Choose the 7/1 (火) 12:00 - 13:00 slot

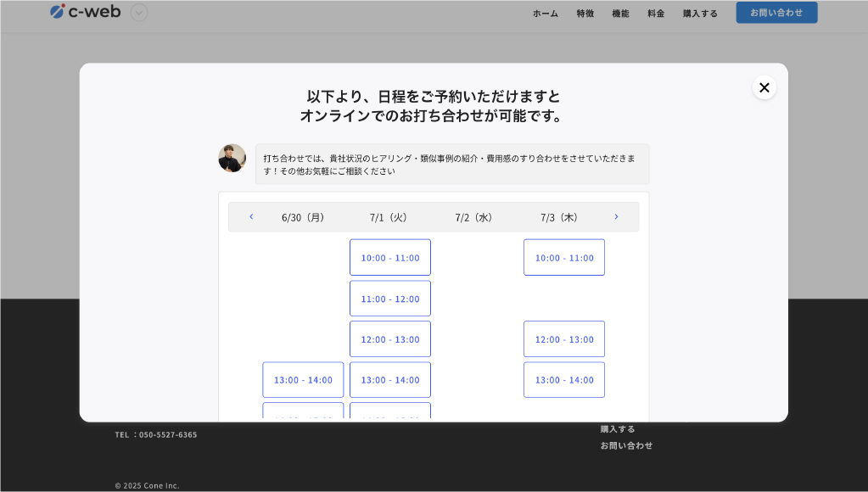pyautogui.click(x=390, y=339)
